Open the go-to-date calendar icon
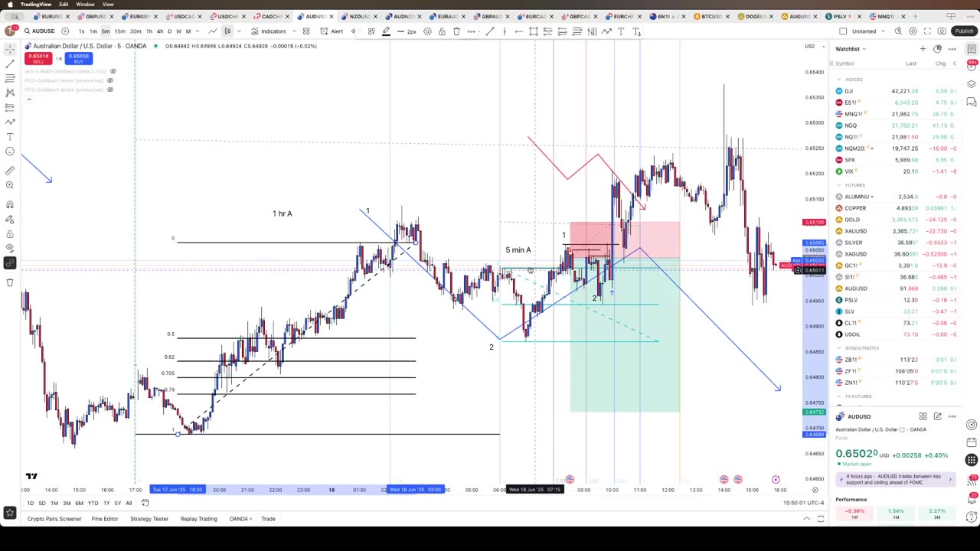Viewport: 980px width, 551px height. [145, 503]
